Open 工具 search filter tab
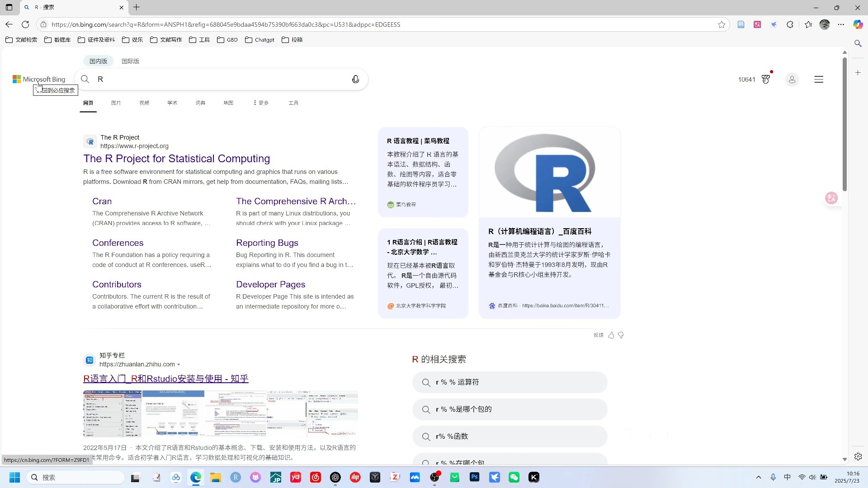The width and height of the screenshot is (868, 488). [x=293, y=103]
